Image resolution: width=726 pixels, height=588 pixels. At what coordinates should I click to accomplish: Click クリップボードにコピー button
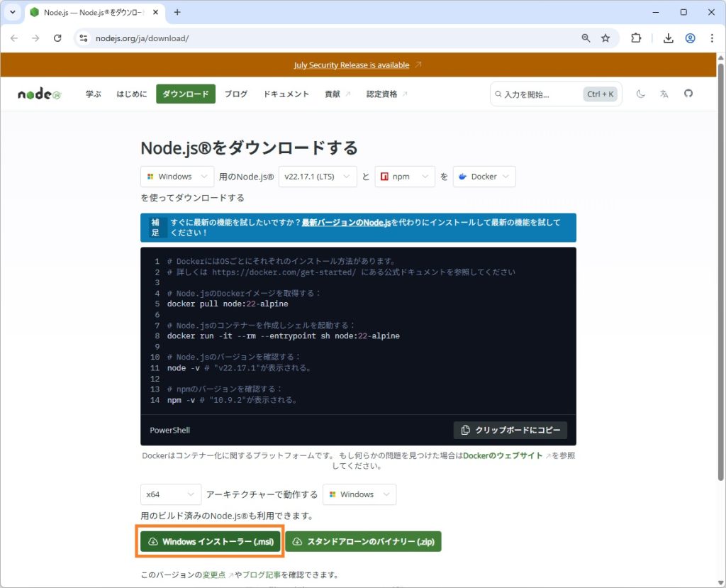[x=510, y=430]
